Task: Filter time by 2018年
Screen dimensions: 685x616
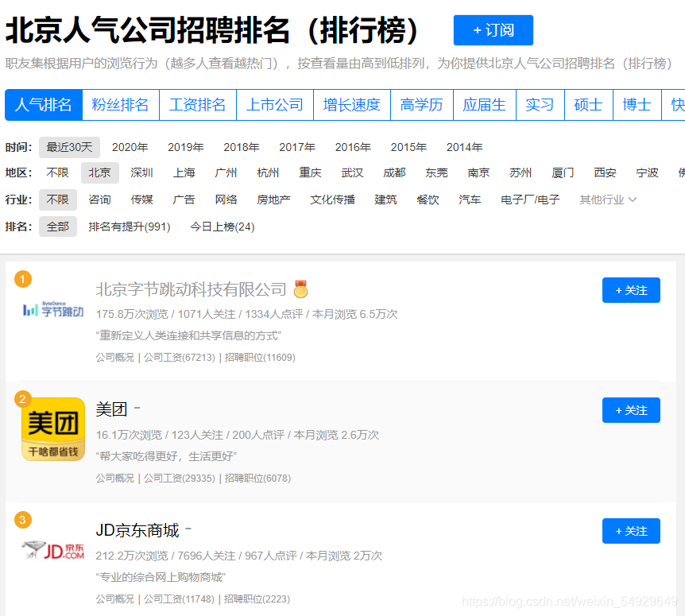Action: [241, 147]
